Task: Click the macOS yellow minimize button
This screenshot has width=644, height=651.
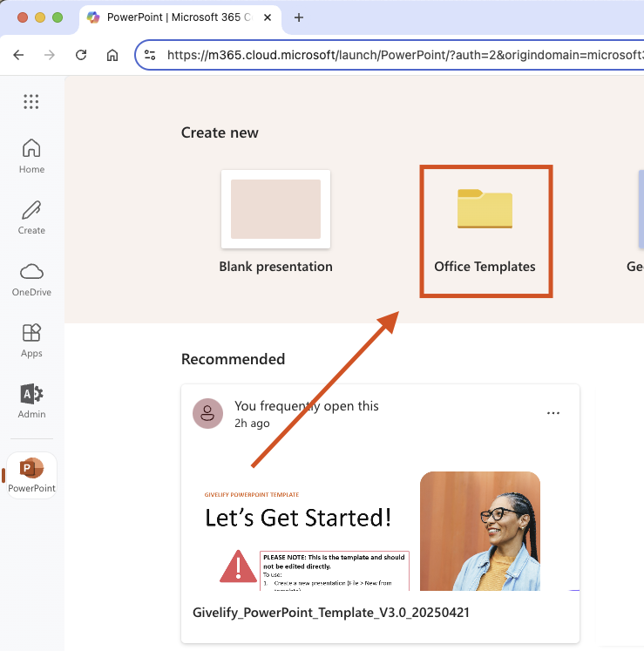Action: 40,17
